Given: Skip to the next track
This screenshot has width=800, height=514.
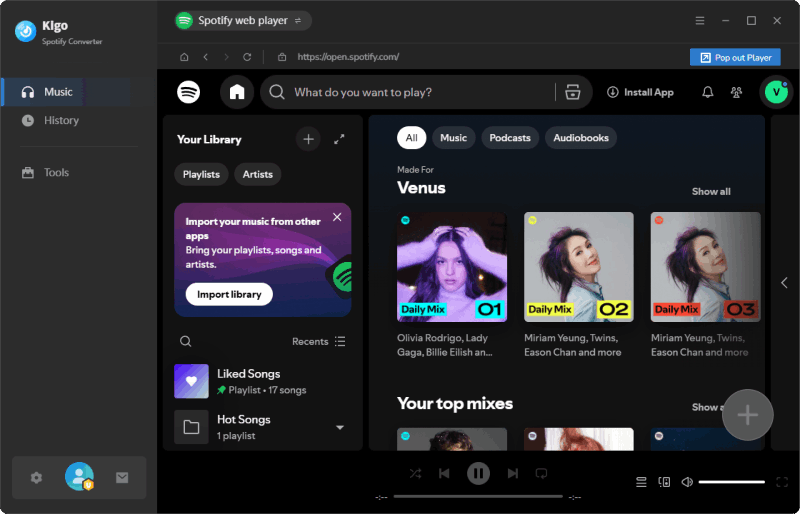Looking at the screenshot, I should click(x=513, y=474).
